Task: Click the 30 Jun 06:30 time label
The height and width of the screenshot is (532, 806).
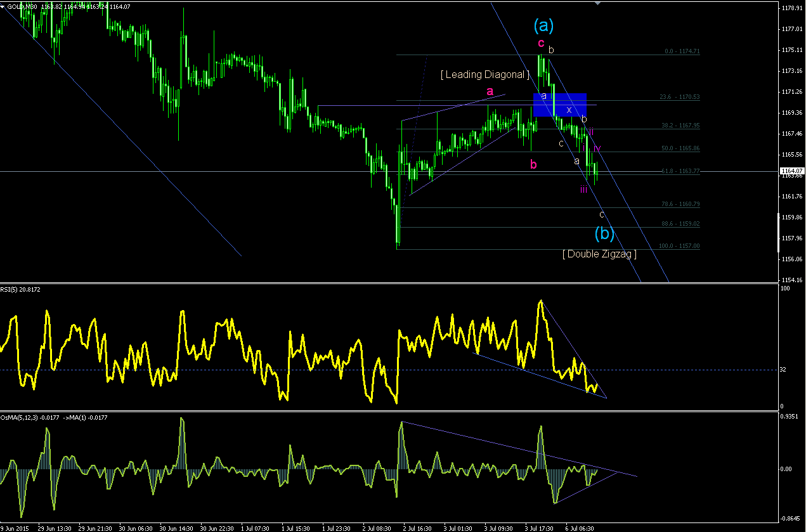Action: pyautogui.click(x=135, y=528)
